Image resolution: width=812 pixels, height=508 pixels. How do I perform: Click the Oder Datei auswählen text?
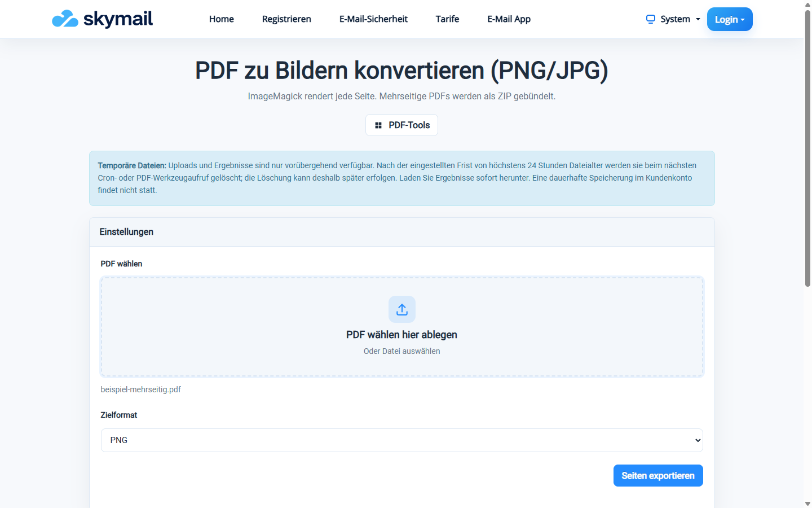402,351
